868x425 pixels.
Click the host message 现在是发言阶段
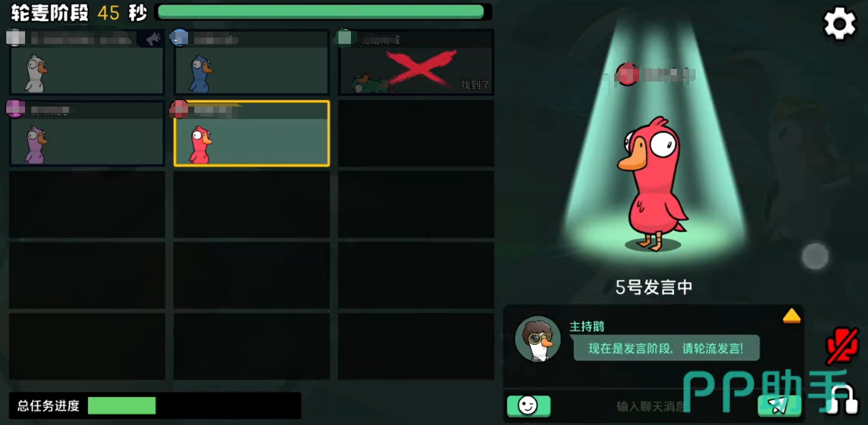pos(666,348)
